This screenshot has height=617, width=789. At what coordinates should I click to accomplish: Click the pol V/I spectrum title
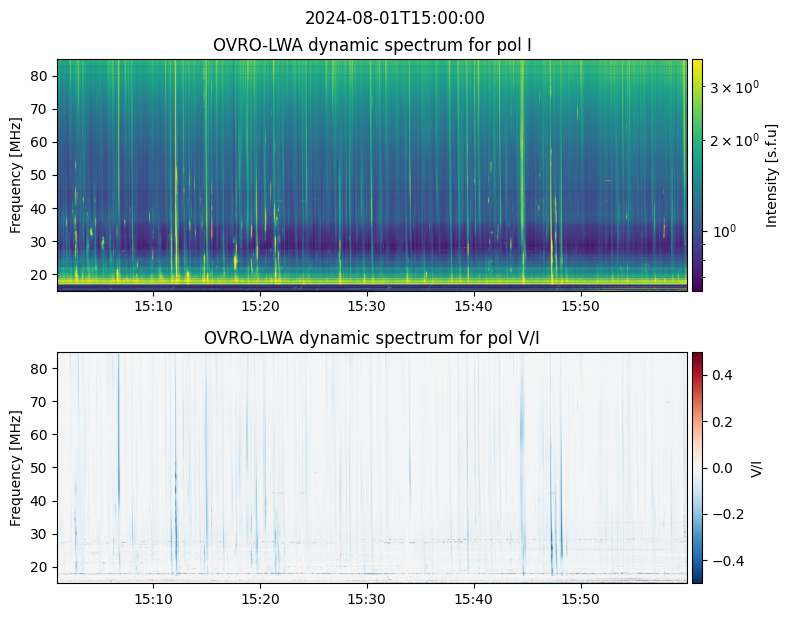pyautogui.click(x=372, y=338)
